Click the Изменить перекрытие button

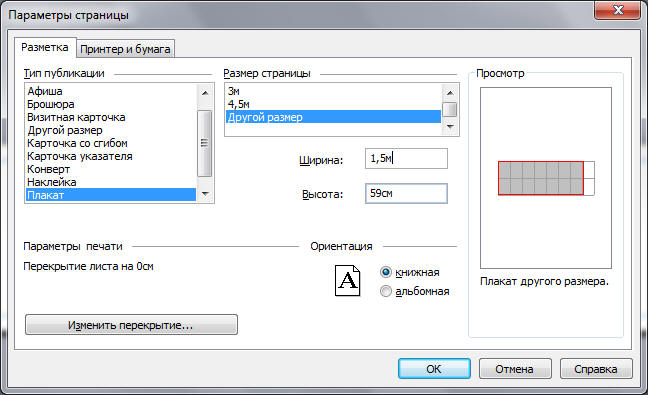tap(131, 325)
